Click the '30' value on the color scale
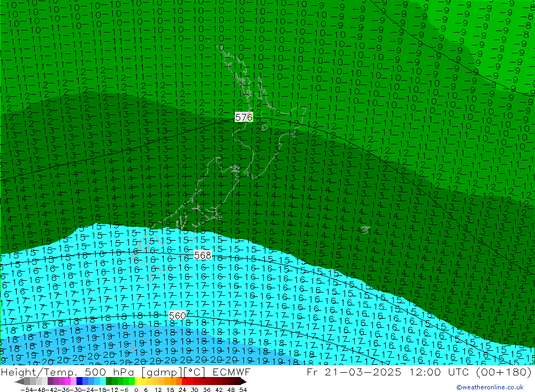 (x=194, y=390)
